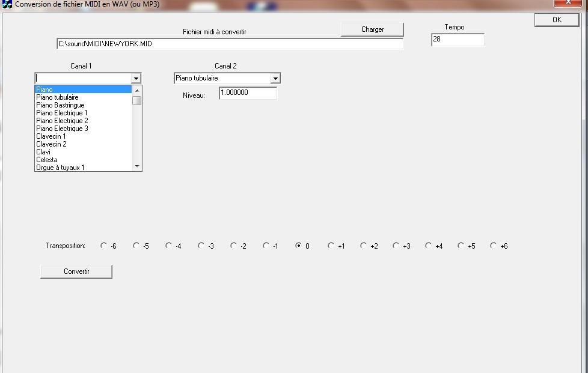
Task: Select transposition +1 radio button
Action: pyautogui.click(x=331, y=246)
